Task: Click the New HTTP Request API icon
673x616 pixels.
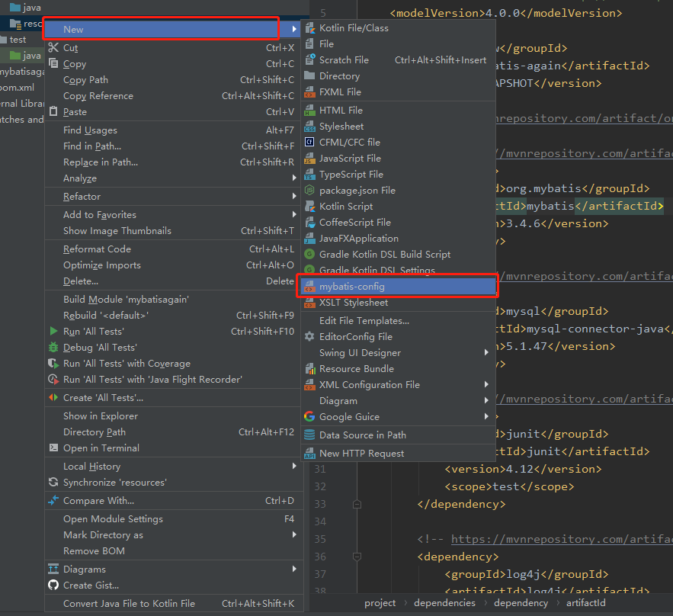Action: (x=309, y=454)
